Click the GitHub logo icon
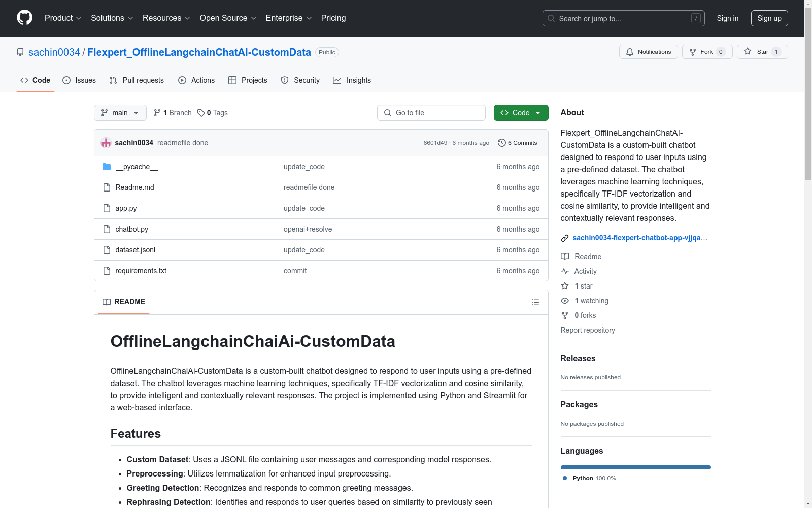This screenshot has height=508, width=812. [24, 18]
